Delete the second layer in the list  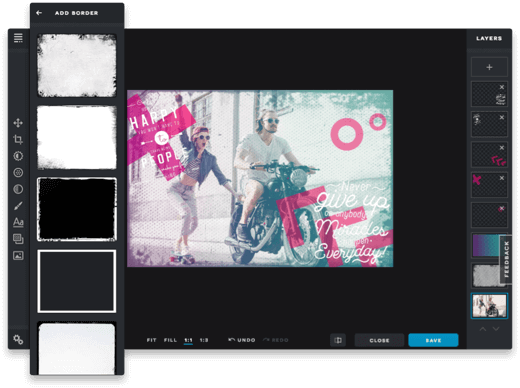[x=502, y=118]
